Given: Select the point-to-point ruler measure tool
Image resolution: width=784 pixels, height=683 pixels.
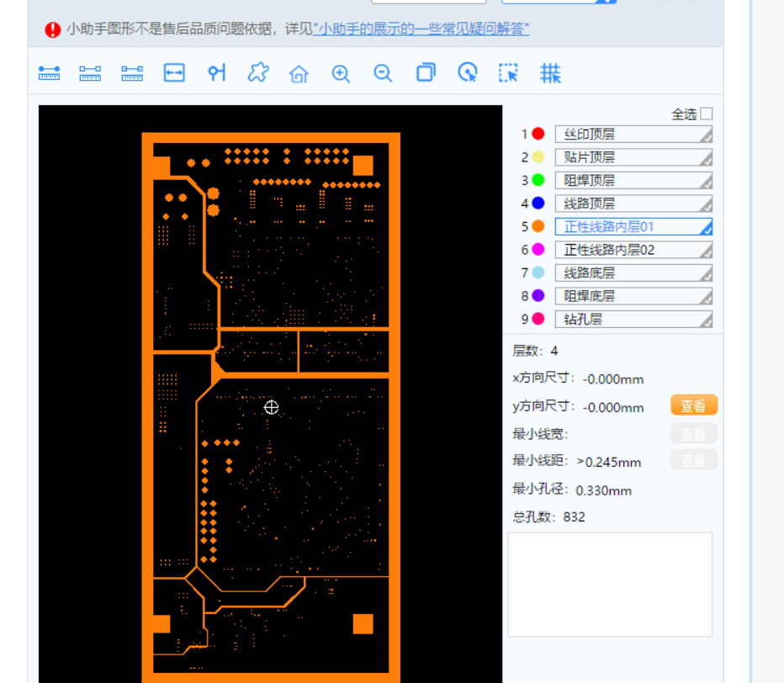Looking at the screenshot, I should pos(49,73).
